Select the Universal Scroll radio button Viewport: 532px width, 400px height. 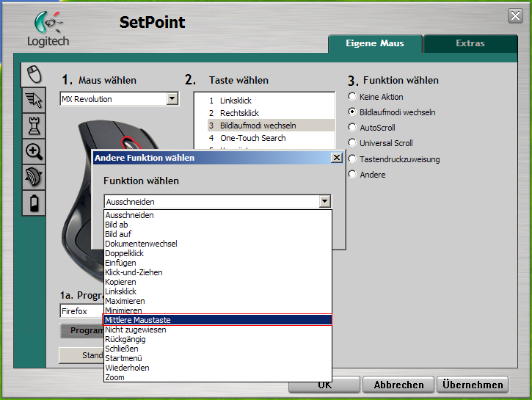point(352,143)
